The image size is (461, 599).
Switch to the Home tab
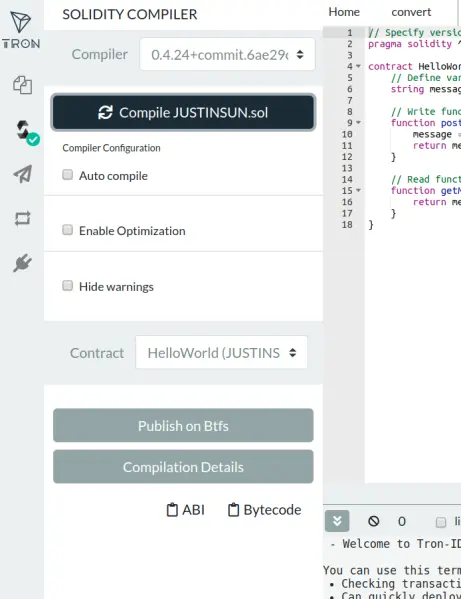344,12
